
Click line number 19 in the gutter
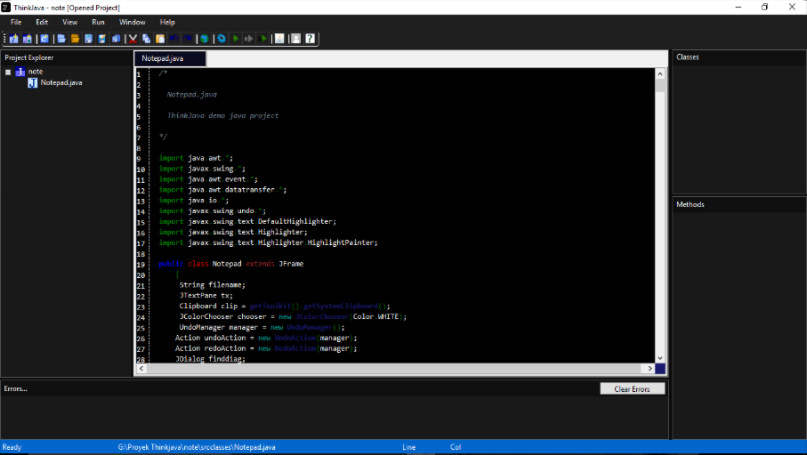pyautogui.click(x=141, y=265)
